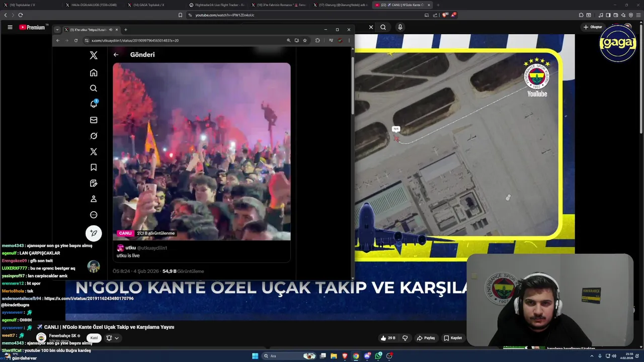Play the utku live video thumbnail

202,151
